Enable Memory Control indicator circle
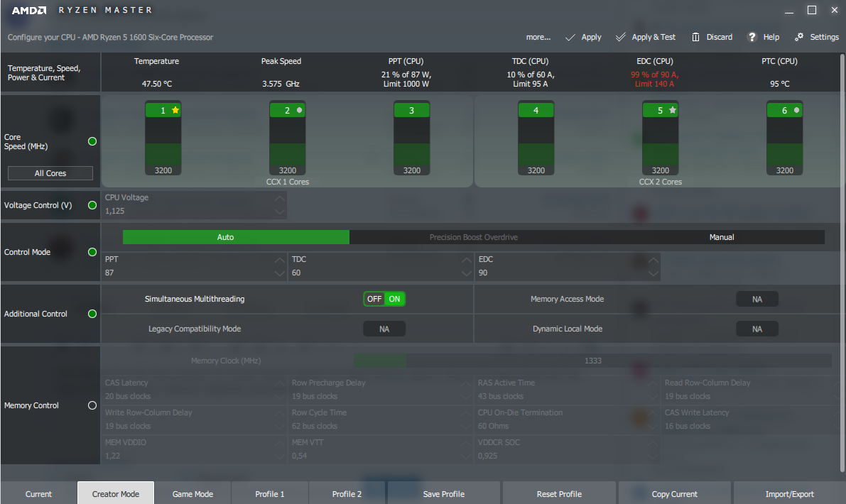Image resolution: width=846 pixels, height=504 pixels. (x=92, y=405)
